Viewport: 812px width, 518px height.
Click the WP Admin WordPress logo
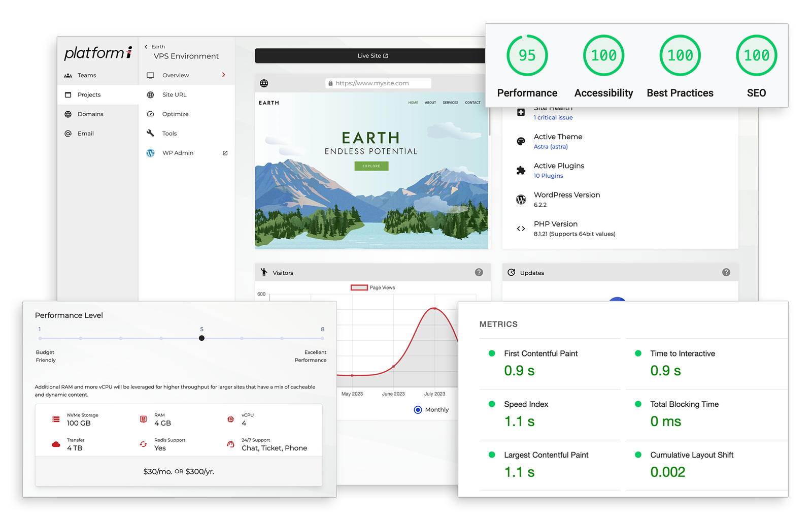pos(150,153)
